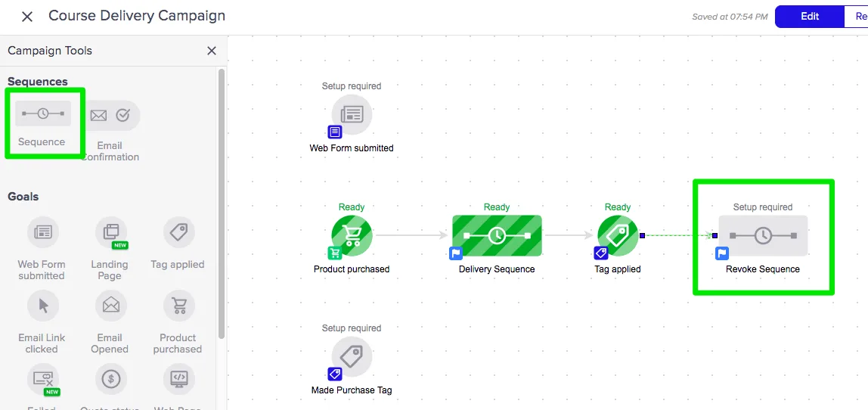Select the Sequence tool in Campaign Tools
This screenshot has width=868, height=410.
click(x=43, y=114)
